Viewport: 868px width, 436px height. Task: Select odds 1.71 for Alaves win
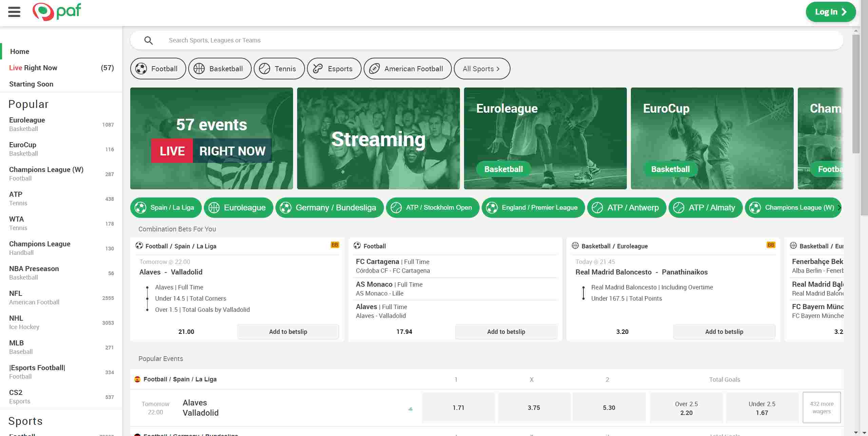pyautogui.click(x=458, y=407)
